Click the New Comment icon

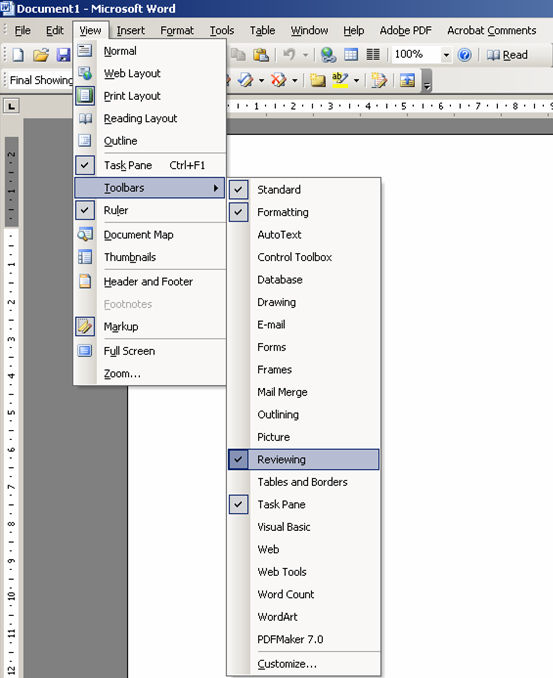(x=317, y=80)
